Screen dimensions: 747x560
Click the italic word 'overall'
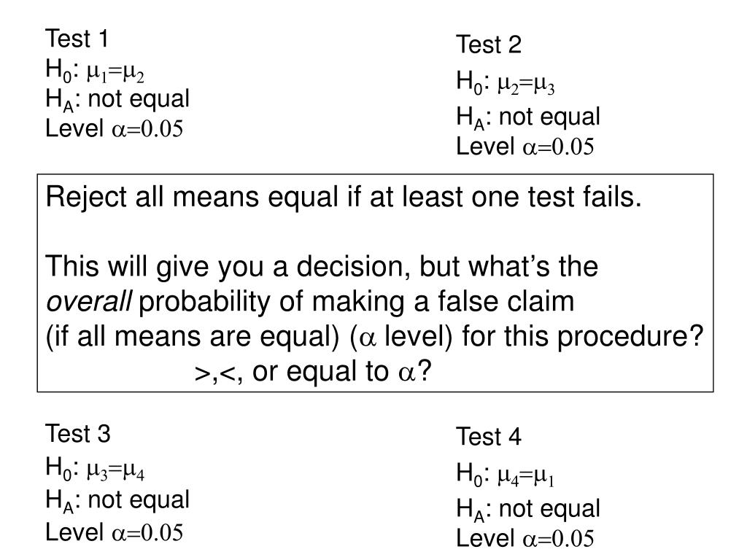[88, 301]
